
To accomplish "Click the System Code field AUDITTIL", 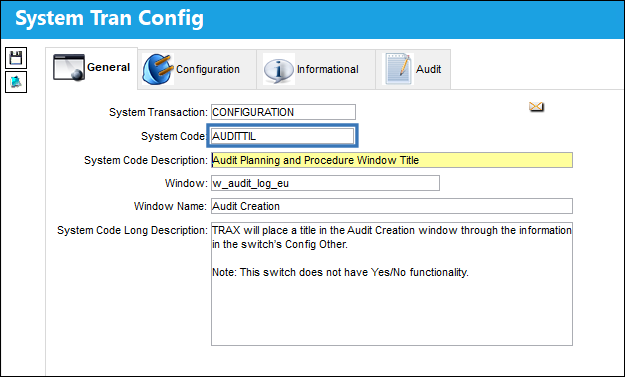I will (x=282, y=136).
